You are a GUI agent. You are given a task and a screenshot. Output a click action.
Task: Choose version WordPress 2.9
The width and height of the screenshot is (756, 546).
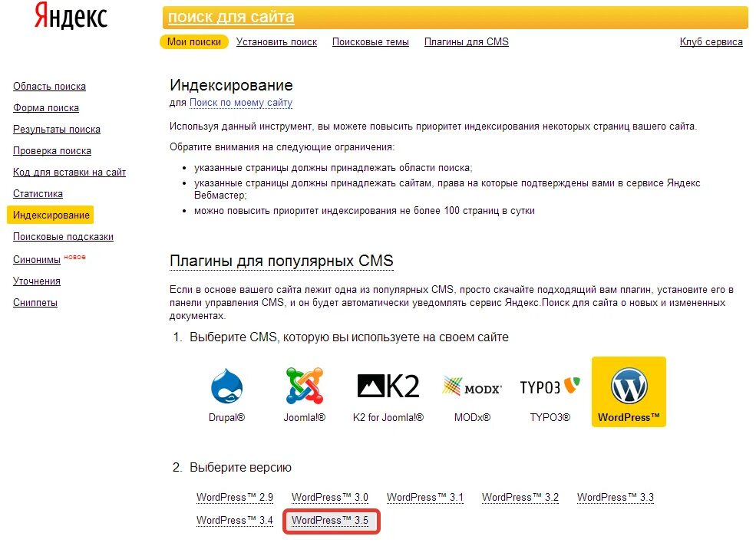point(235,498)
